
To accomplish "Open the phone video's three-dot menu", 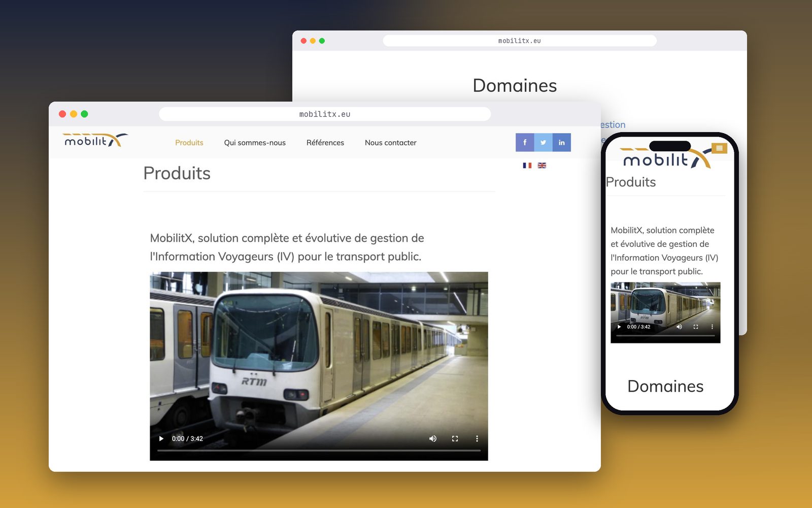I will point(712,327).
